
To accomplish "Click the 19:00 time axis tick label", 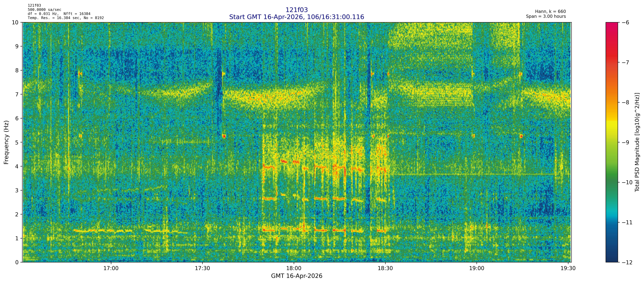I will pos(477,269).
